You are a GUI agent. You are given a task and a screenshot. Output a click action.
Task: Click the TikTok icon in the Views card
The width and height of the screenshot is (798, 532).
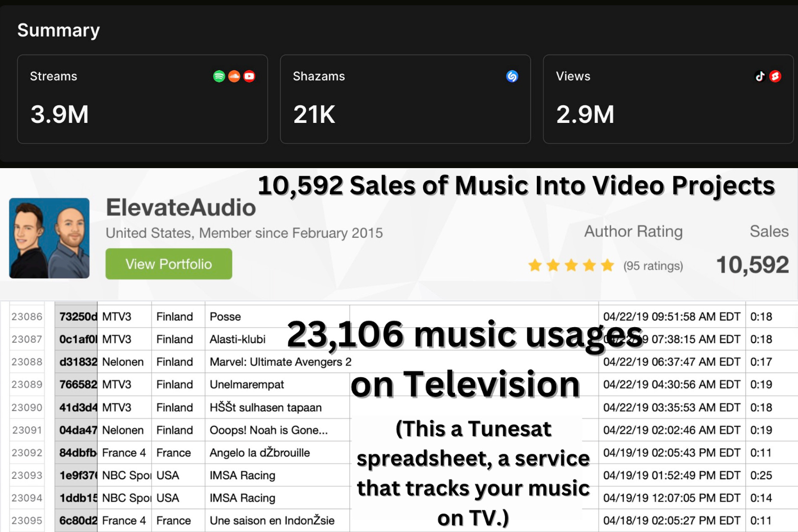760,76
